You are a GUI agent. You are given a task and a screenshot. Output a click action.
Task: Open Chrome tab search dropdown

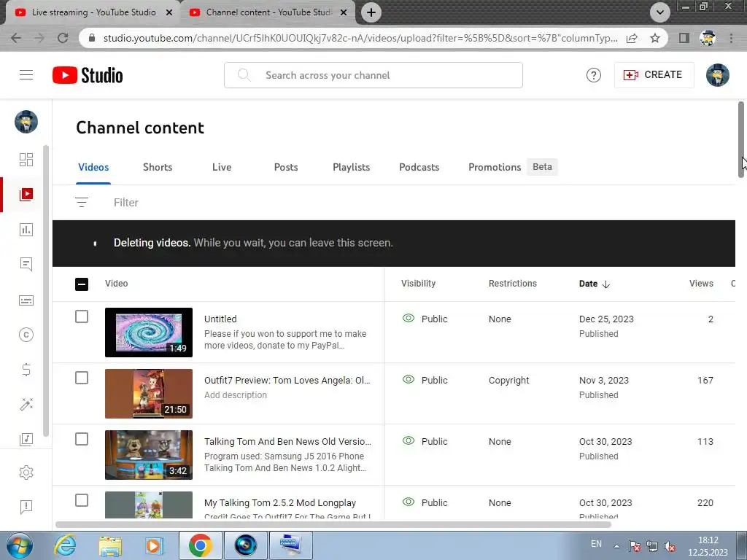[x=659, y=12]
